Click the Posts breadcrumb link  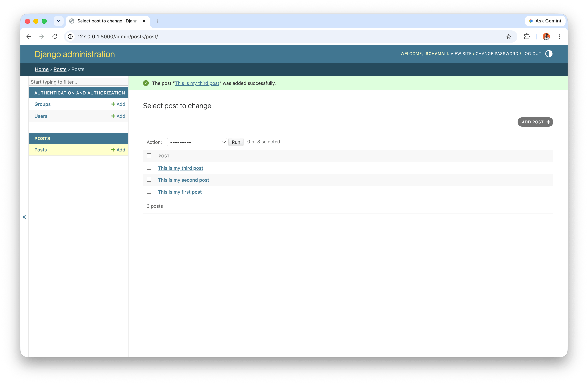(x=60, y=69)
